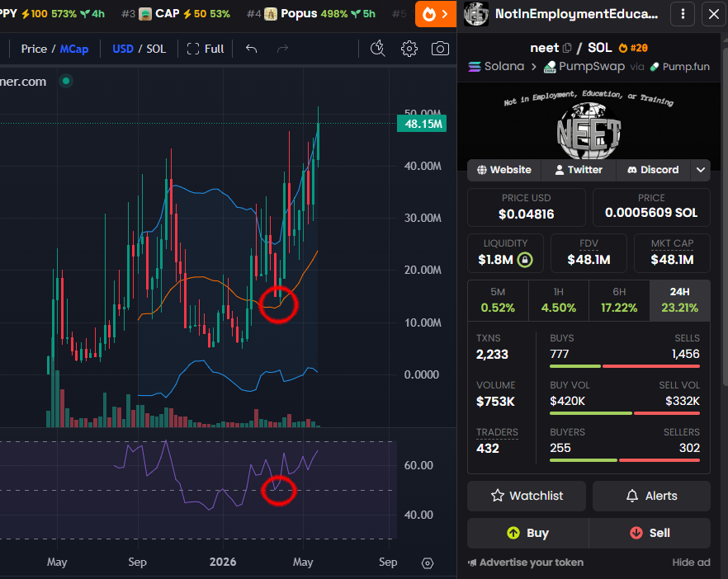
Task: Open the token Twitter link
Action: tap(579, 170)
